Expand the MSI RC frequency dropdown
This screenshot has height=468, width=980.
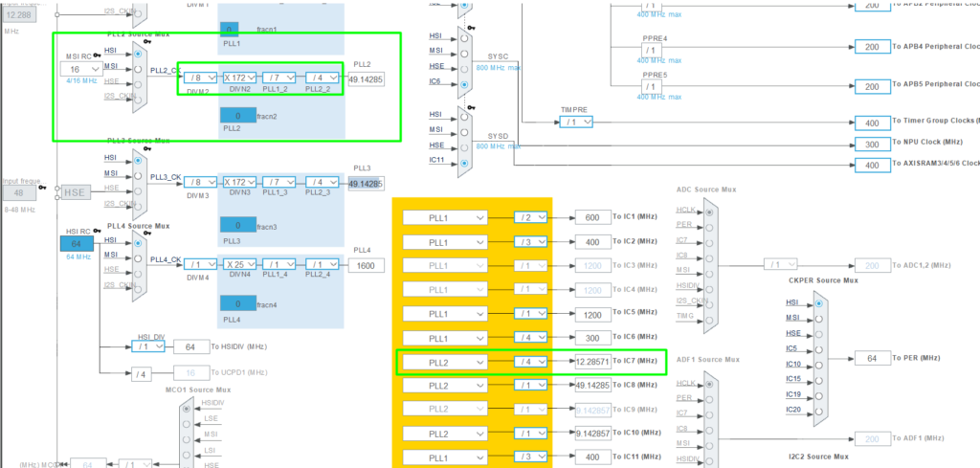coord(78,69)
